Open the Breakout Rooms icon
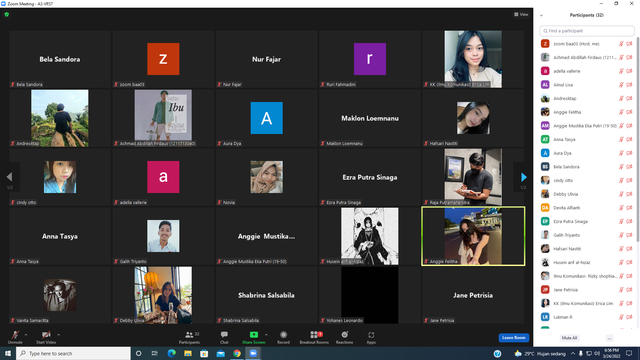The width and height of the screenshot is (640, 360). 314,335
